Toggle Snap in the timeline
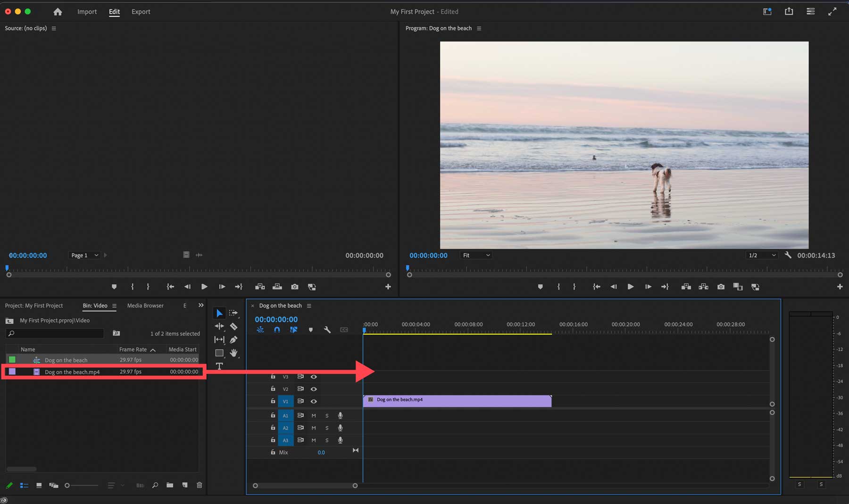The height and width of the screenshot is (504, 849). (x=277, y=330)
